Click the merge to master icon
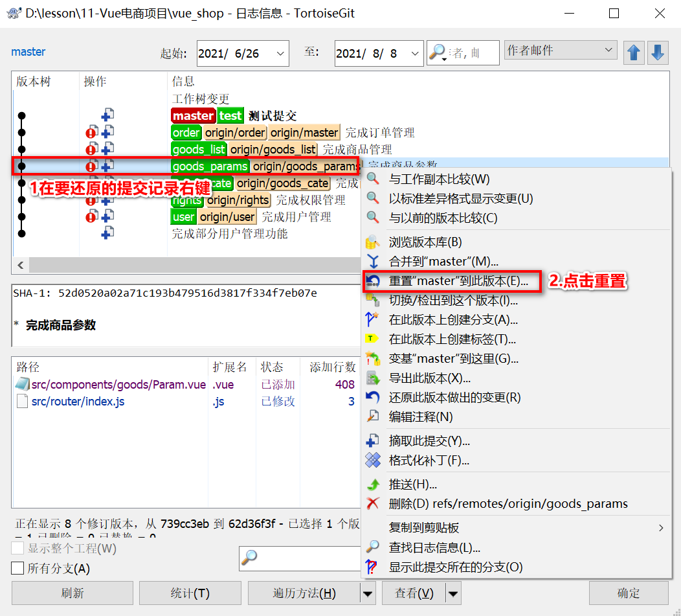Viewport: 681px width, 616px height. point(373,261)
